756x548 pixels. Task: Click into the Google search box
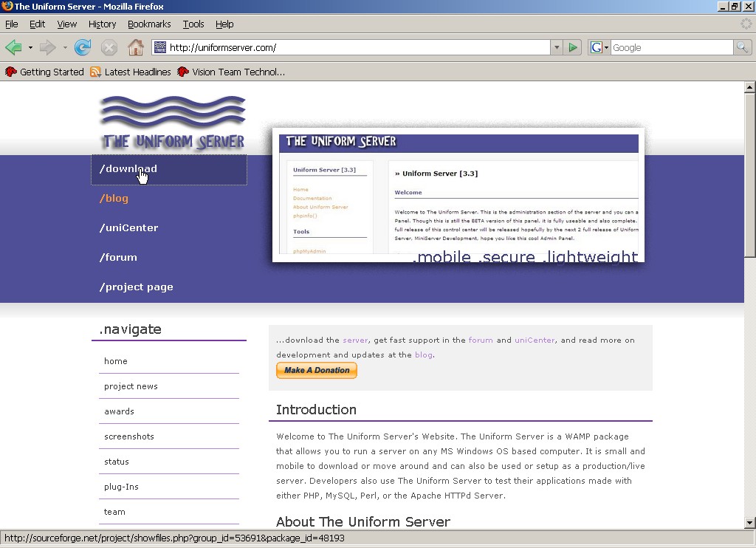click(x=672, y=47)
